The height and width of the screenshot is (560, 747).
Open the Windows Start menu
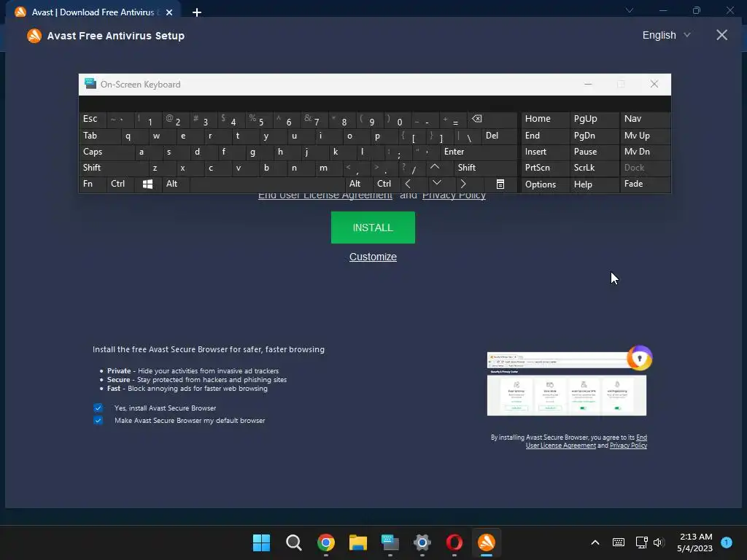coord(261,542)
